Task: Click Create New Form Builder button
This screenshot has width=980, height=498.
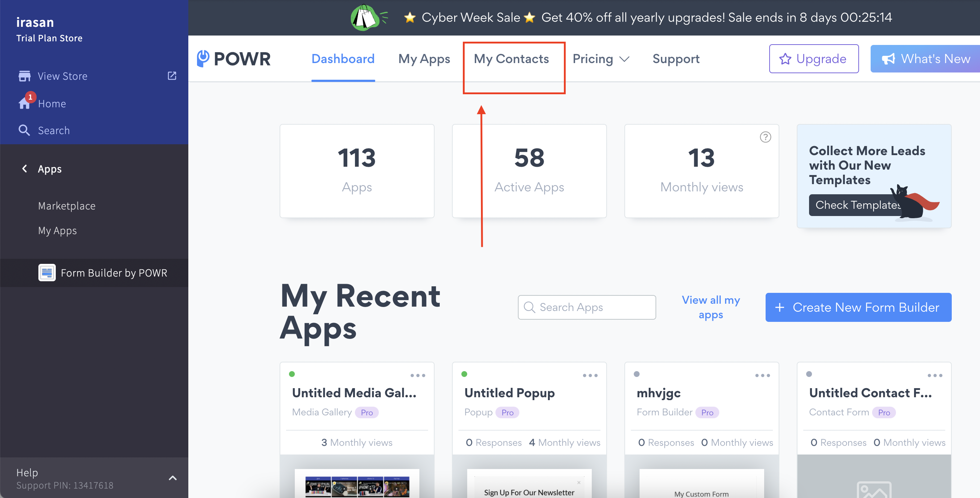Action: coord(858,307)
